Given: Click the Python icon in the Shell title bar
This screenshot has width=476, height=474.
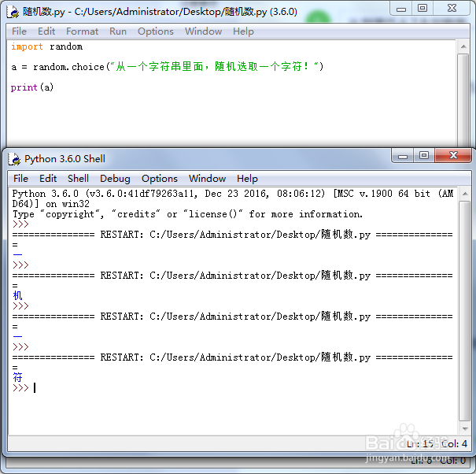Looking at the screenshot, I should [x=14, y=159].
